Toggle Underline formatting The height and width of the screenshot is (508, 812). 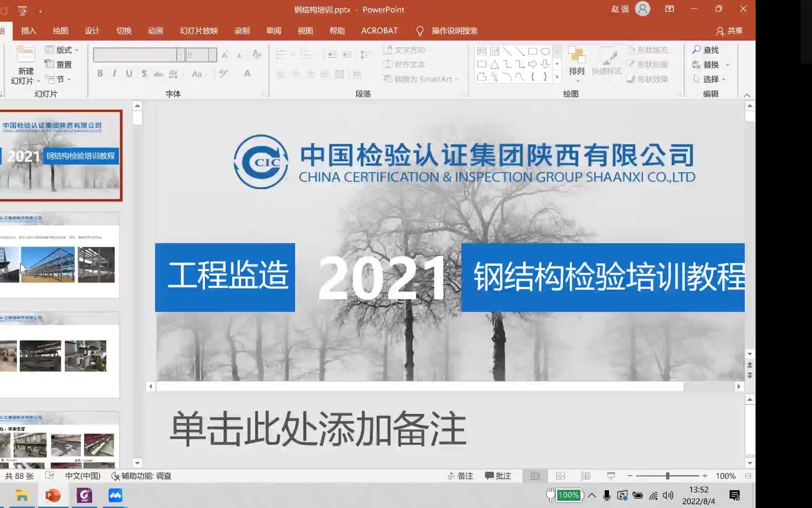tap(129, 73)
